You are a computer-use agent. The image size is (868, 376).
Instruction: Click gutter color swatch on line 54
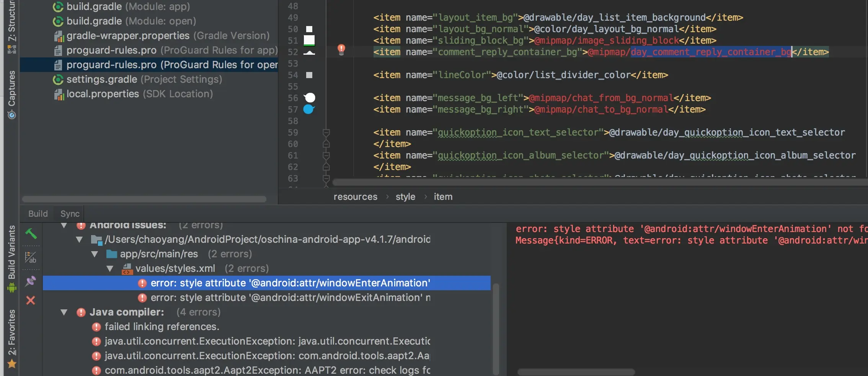click(x=309, y=75)
